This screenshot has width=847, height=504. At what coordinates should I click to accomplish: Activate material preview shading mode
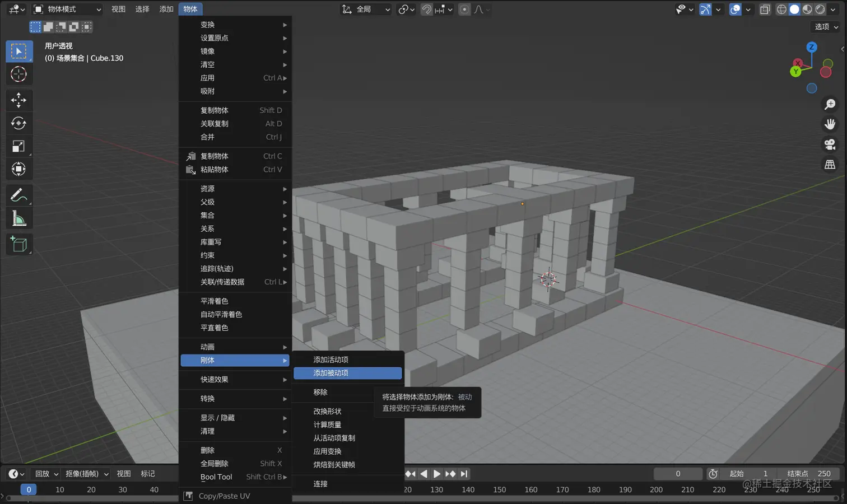[x=807, y=10]
